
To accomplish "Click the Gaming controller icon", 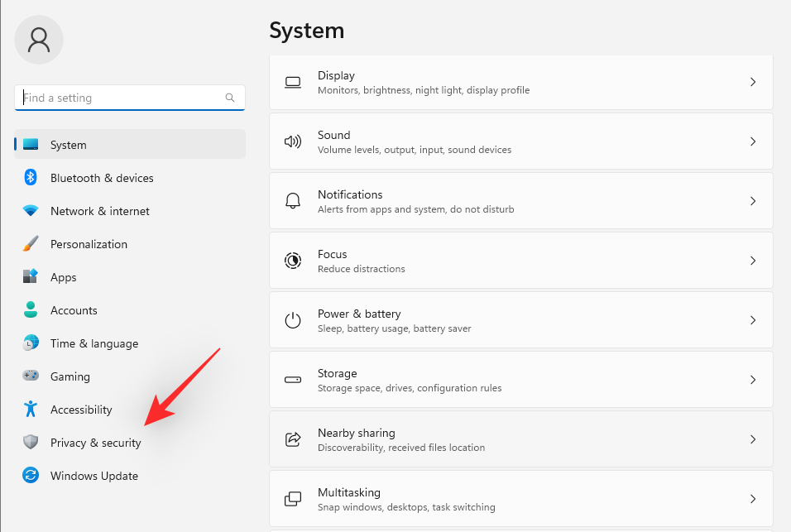I will pyautogui.click(x=31, y=376).
